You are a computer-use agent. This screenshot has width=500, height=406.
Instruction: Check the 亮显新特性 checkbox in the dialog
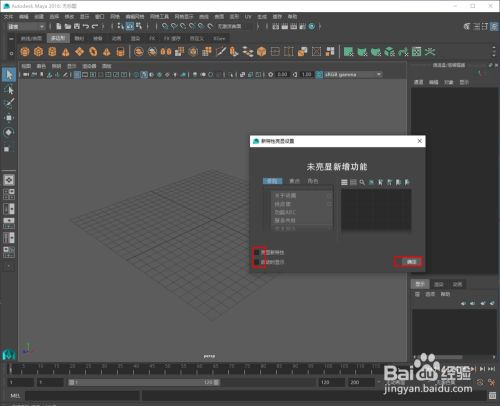[257, 252]
